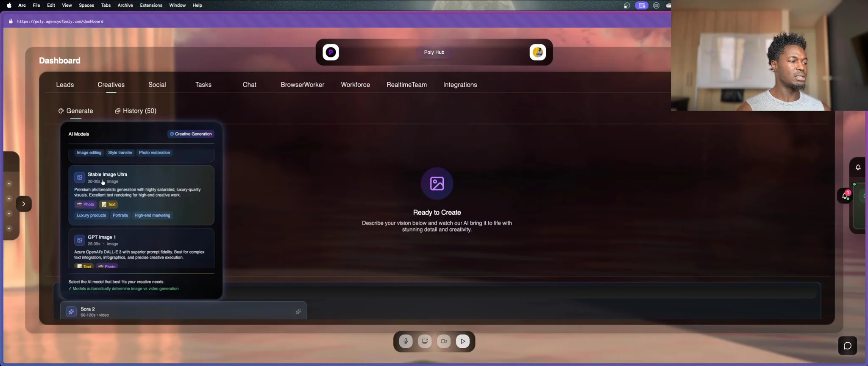This screenshot has width=868, height=366.
Task: Choose the GPT Image 1 model card
Action: click(141, 248)
